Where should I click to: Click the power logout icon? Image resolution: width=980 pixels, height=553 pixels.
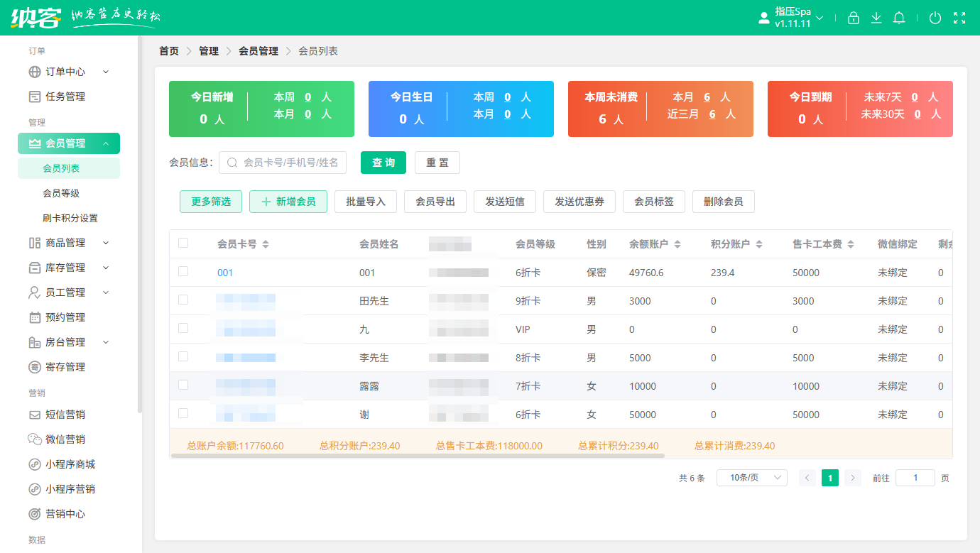point(935,18)
